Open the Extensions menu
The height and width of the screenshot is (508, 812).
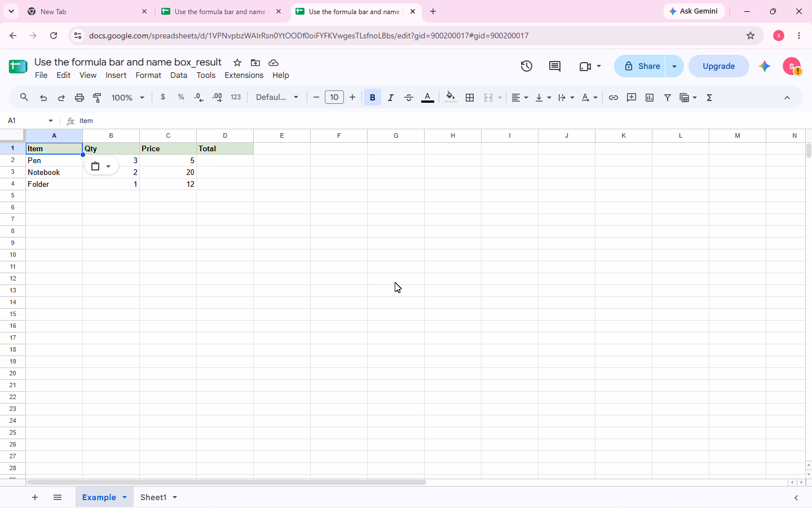tap(244, 75)
